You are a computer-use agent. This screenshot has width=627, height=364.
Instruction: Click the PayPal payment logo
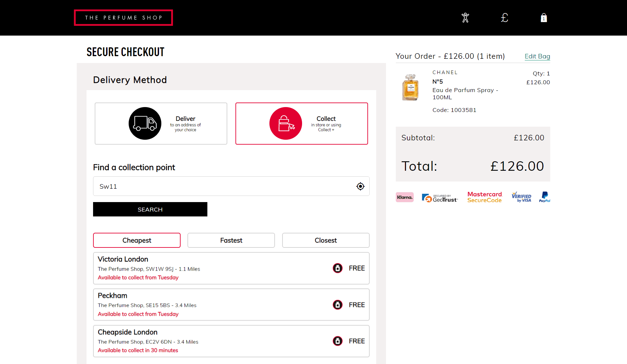pos(544,197)
